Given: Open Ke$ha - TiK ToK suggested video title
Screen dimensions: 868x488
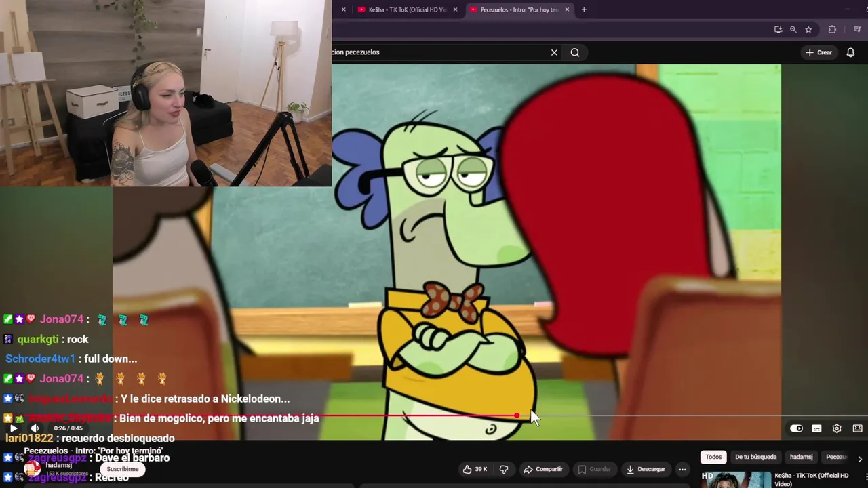Looking at the screenshot, I should [x=811, y=479].
